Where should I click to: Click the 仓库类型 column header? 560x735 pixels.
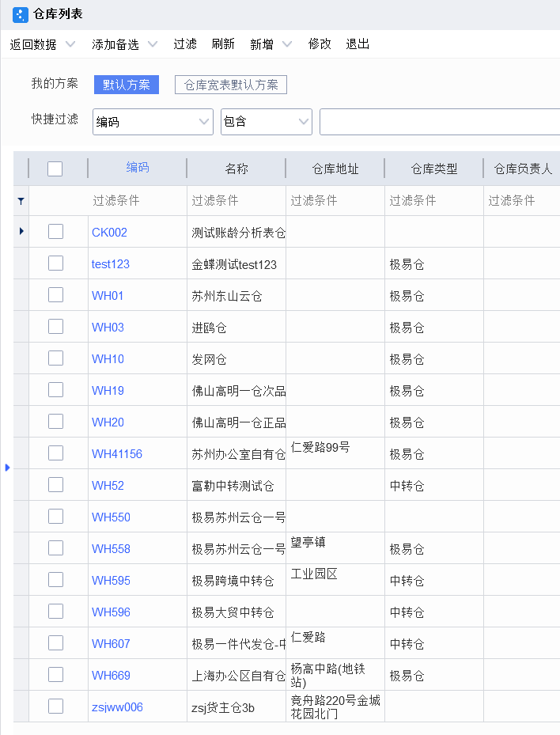click(x=434, y=169)
